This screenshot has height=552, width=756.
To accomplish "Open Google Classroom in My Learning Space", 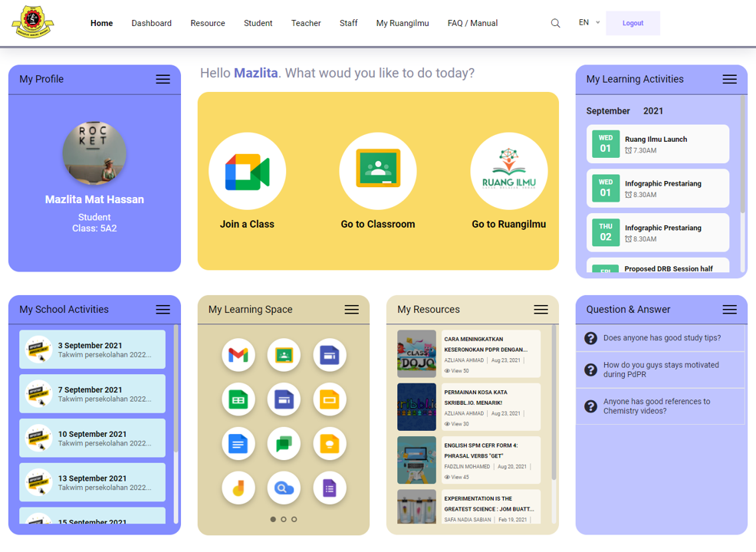I will 284,355.
